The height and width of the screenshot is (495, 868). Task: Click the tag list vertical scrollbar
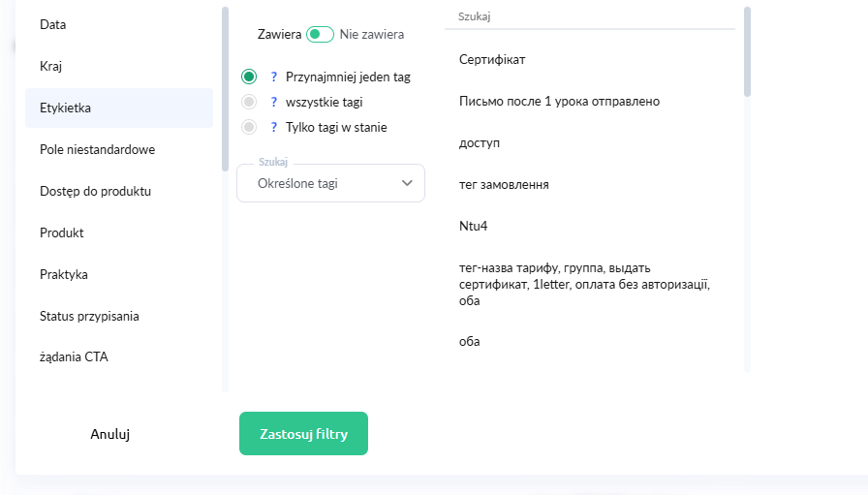tap(747, 52)
